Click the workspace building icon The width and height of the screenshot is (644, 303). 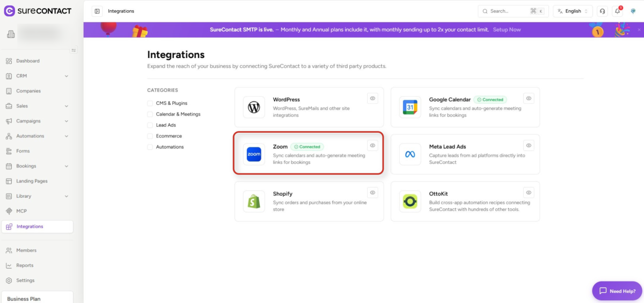[11, 34]
